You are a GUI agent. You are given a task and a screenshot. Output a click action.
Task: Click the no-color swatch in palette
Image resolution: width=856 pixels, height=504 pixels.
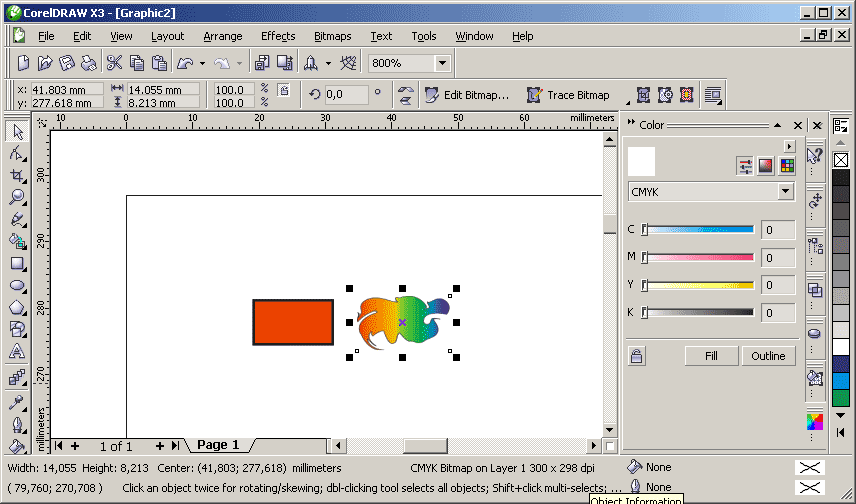pos(841,160)
